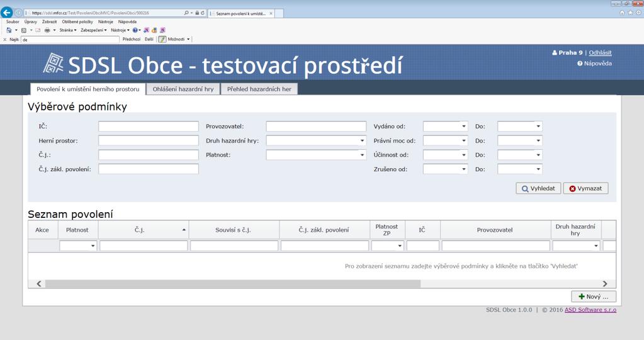
Task: Click the highlight pencil icon in Find bar
Action: tap(162, 40)
